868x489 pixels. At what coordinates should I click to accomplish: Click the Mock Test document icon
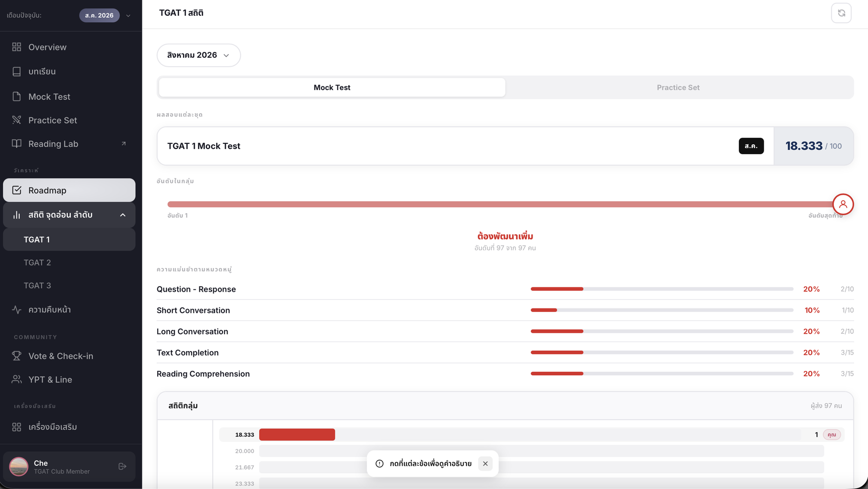17,96
